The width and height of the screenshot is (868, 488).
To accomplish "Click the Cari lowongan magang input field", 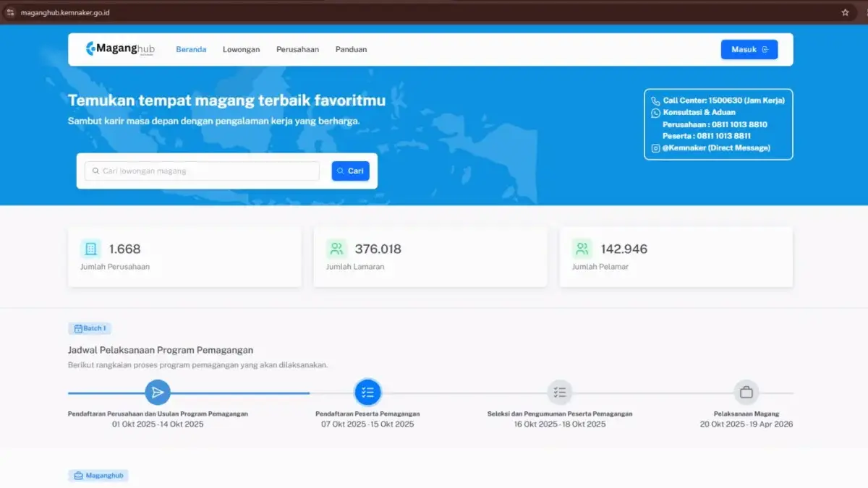I will coord(203,171).
